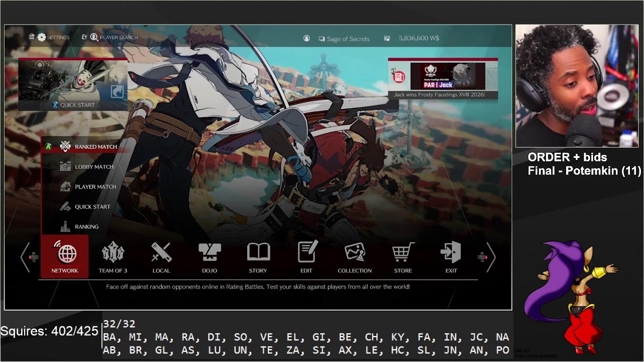Open the Collection gallery icon

click(x=355, y=252)
